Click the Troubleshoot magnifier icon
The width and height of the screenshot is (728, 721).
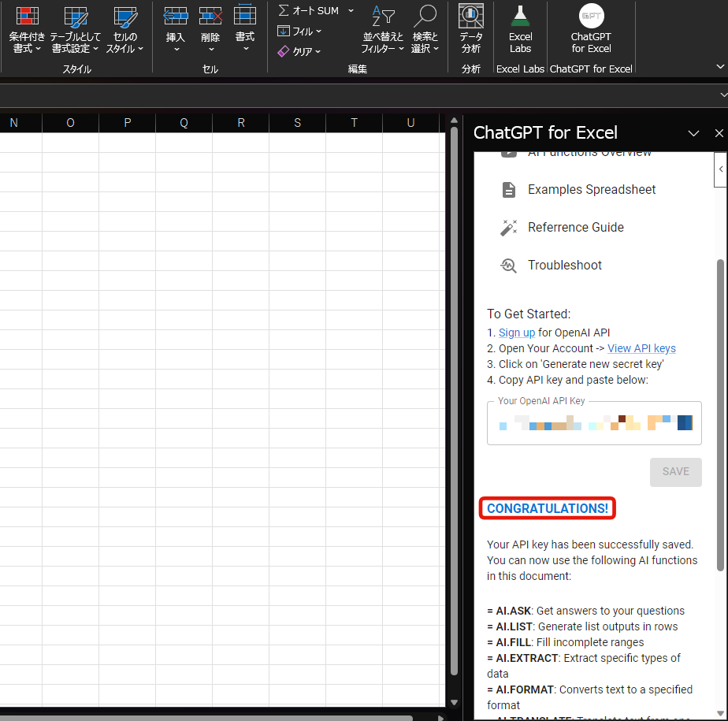509,266
